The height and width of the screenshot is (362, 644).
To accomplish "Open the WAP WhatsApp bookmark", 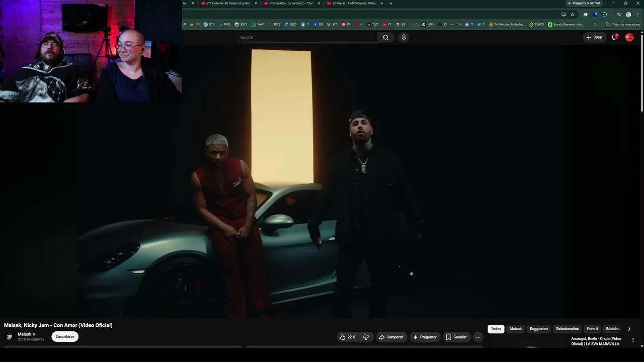I will point(258,24).
